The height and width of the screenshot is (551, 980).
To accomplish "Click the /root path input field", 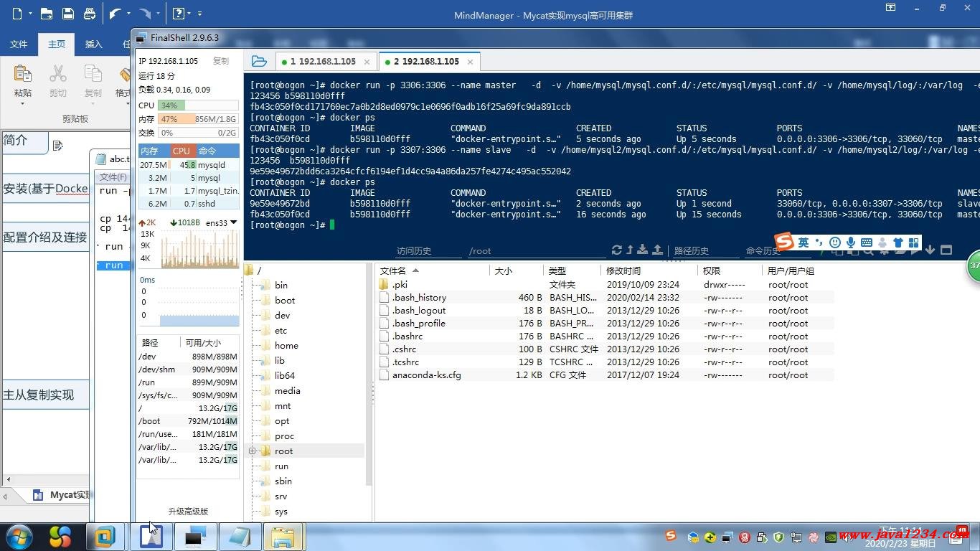I will click(535, 250).
